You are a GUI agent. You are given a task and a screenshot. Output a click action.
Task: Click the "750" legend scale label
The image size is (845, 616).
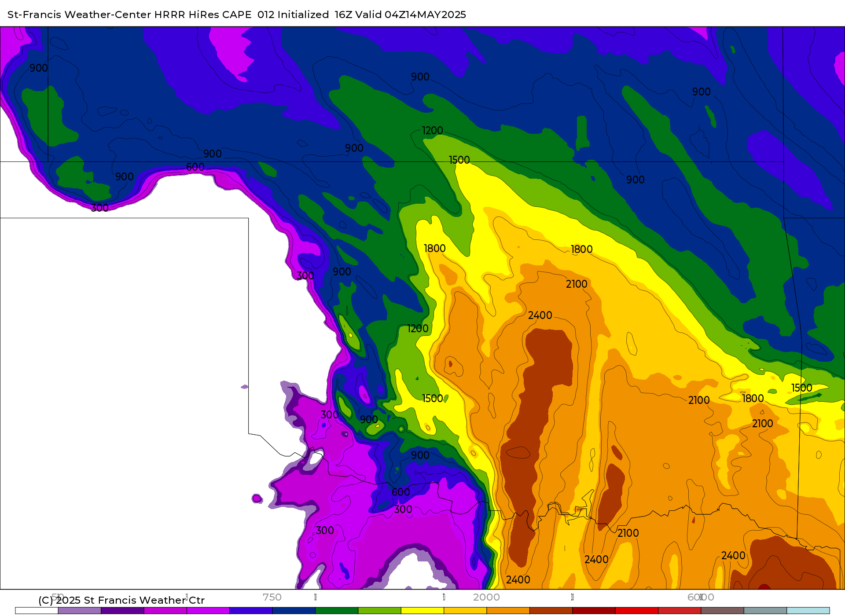click(x=272, y=597)
